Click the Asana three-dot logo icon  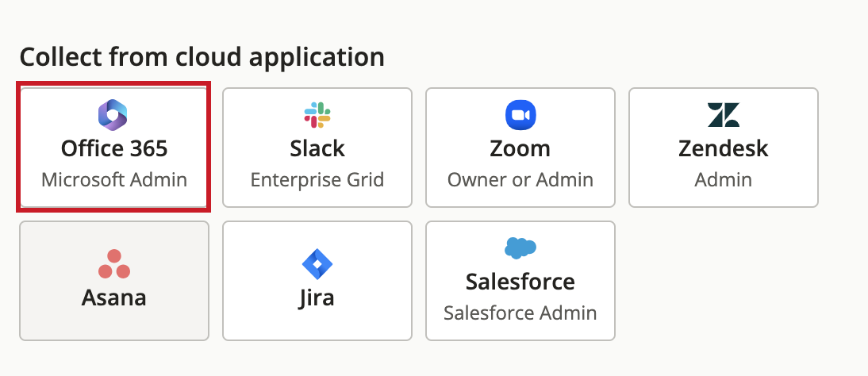114,264
